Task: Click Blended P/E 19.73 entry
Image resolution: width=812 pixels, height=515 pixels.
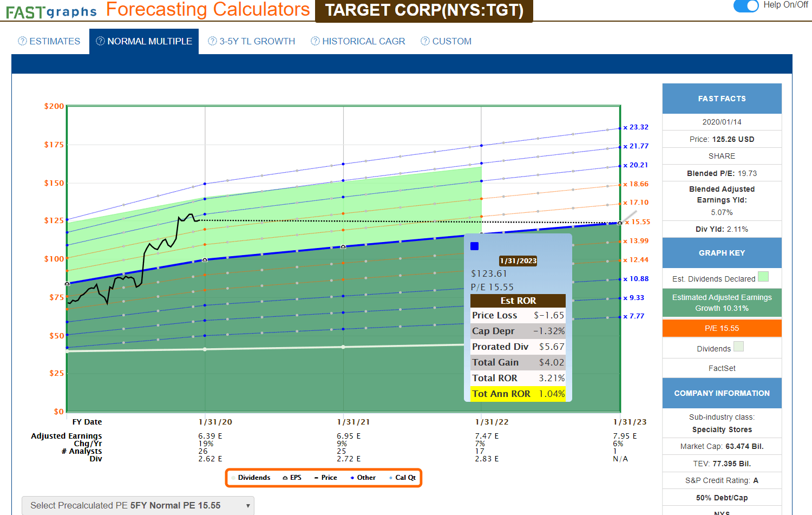Action: [x=722, y=173]
